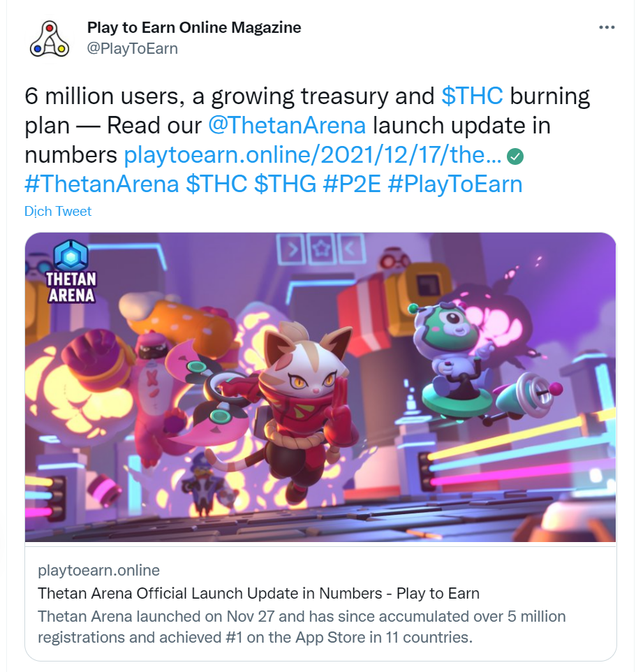Screen dimensions: 636x672
Task: Click the green verified checkmark badge
Action: pos(515,156)
